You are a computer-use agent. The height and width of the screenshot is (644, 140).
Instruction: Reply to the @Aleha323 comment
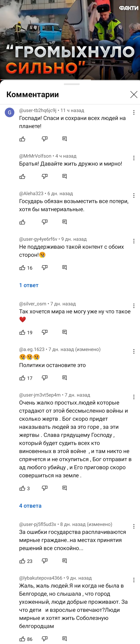tap(64, 222)
